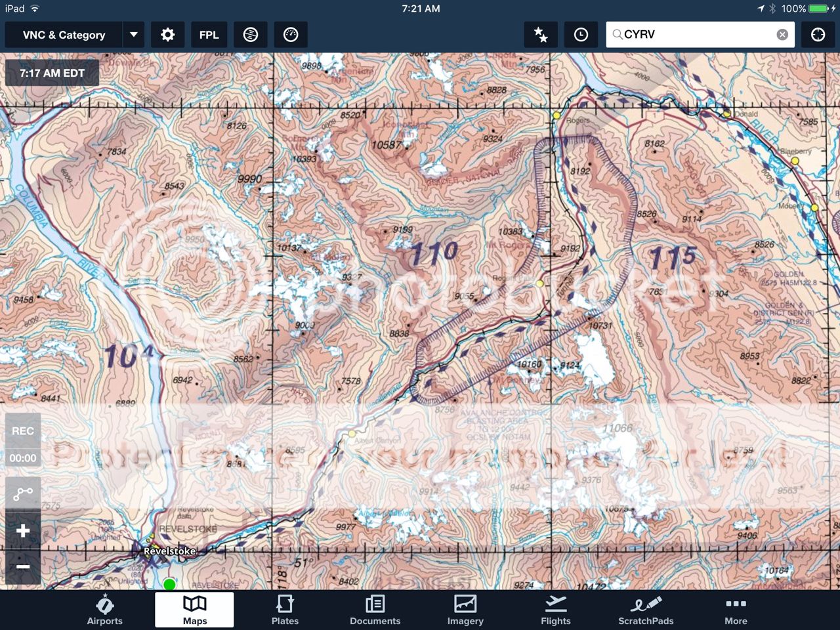Zoom out with the minus button
This screenshot has width=840, height=630.
23,566
